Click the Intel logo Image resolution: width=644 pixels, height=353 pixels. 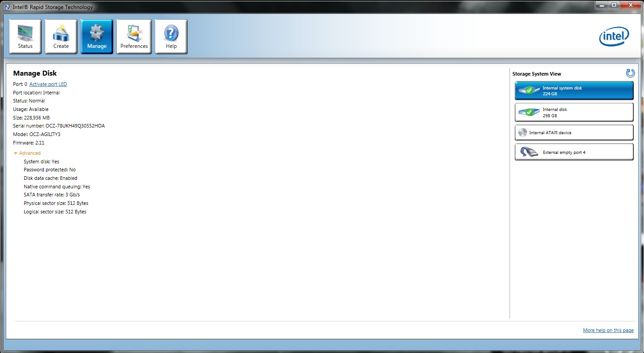click(614, 37)
